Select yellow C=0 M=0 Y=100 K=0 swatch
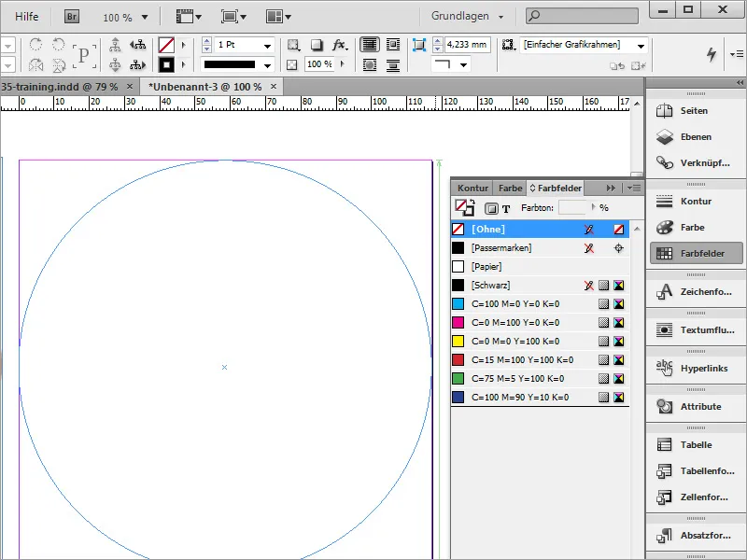Viewport: 747px width, 560px height. click(x=540, y=341)
